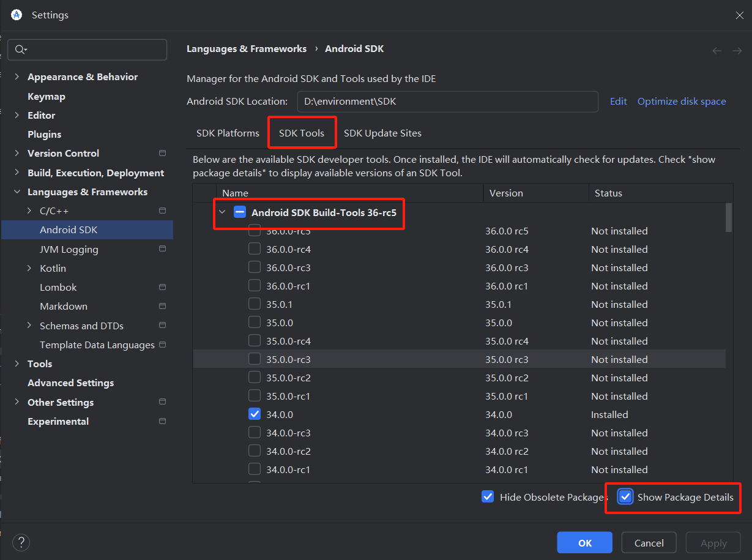Collapse Android SDK Build-Tools group chevron

click(x=222, y=212)
